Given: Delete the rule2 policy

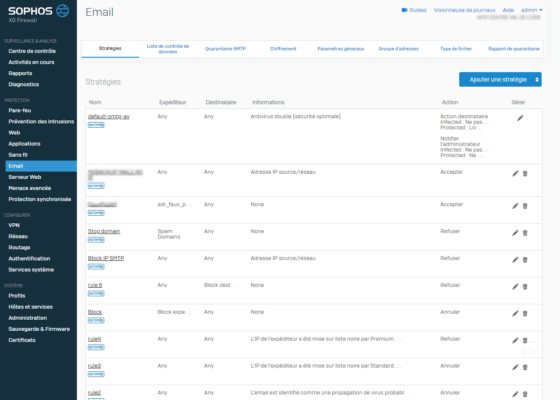Looking at the screenshot, I should pyautogui.click(x=525, y=394).
